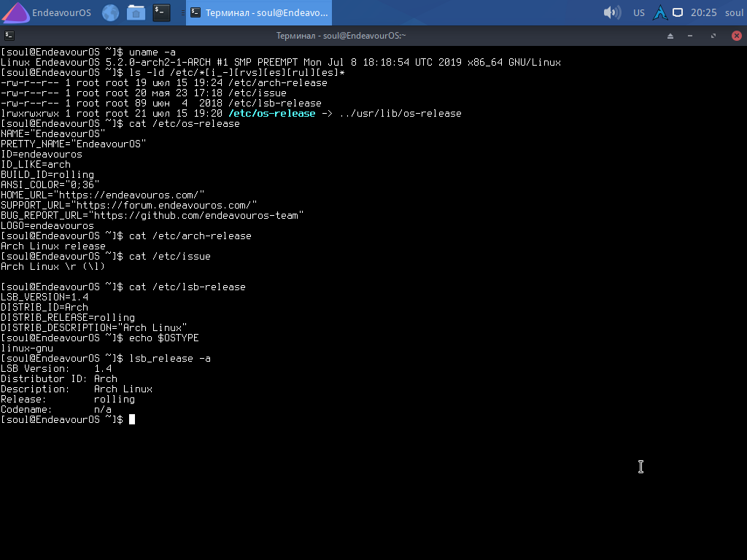Click '/etc/issue' in the ls listing

[x=258, y=93]
